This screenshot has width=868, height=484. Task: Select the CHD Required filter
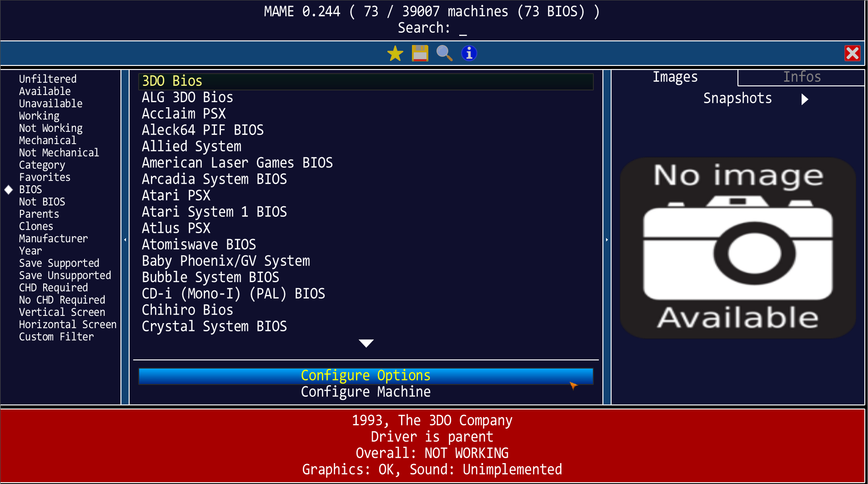click(x=53, y=288)
